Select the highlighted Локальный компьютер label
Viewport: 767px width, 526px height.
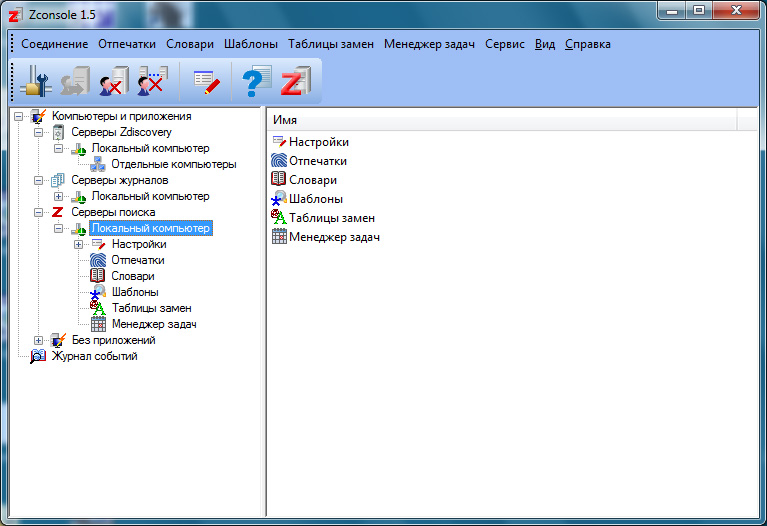tap(151, 228)
